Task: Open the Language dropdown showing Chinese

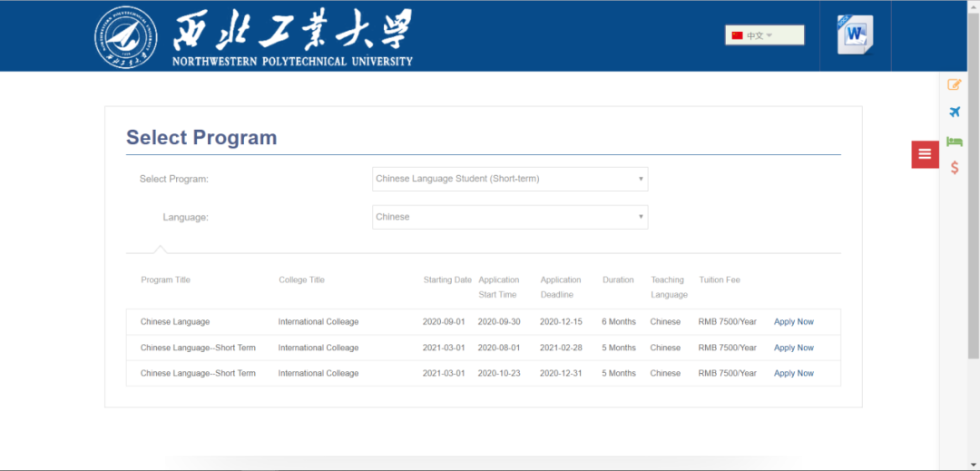Action: click(x=510, y=217)
